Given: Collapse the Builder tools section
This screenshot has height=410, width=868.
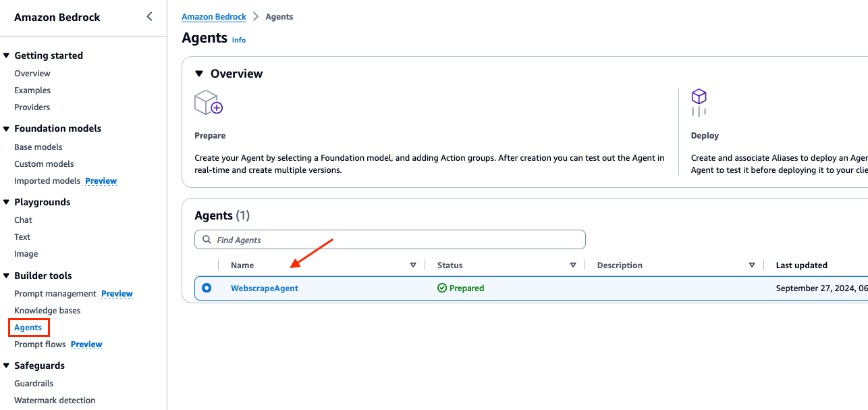Looking at the screenshot, I should tap(6, 276).
